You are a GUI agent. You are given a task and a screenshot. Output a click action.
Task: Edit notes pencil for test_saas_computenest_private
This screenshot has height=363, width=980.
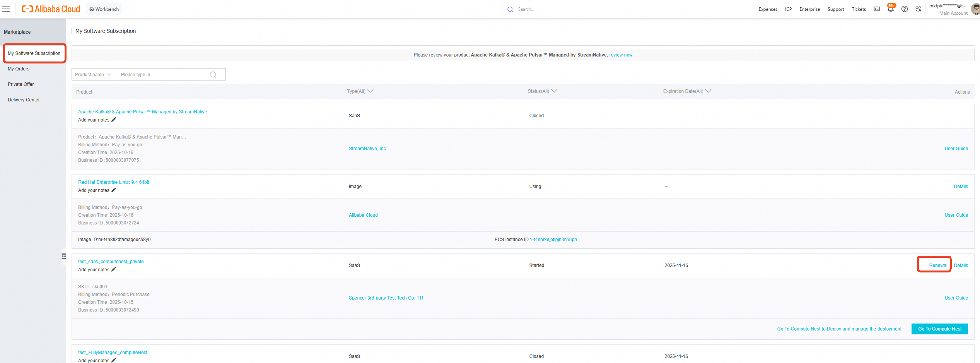click(x=114, y=269)
